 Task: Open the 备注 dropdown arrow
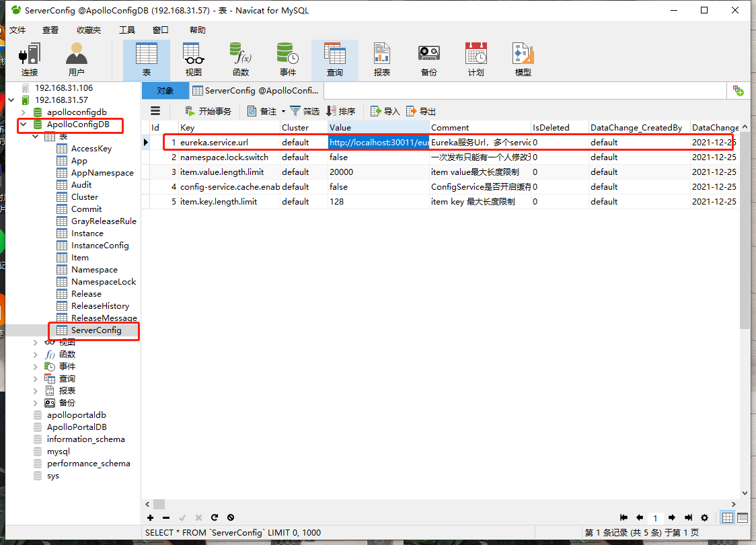click(284, 112)
